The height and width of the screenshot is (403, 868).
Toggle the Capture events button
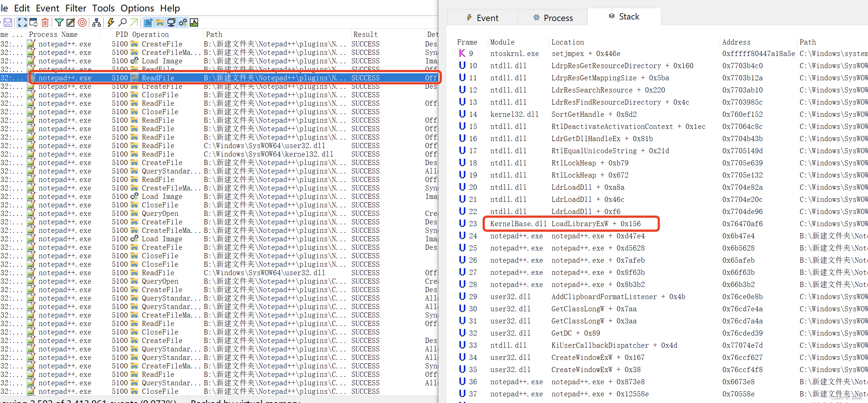[x=22, y=23]
